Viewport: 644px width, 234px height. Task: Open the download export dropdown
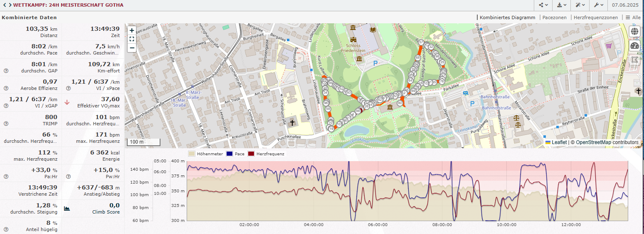coord(562,5)
